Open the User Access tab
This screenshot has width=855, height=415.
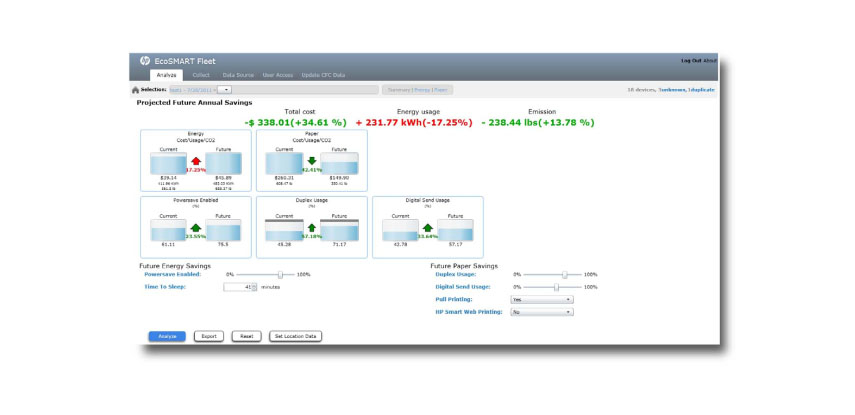(278, 75)
